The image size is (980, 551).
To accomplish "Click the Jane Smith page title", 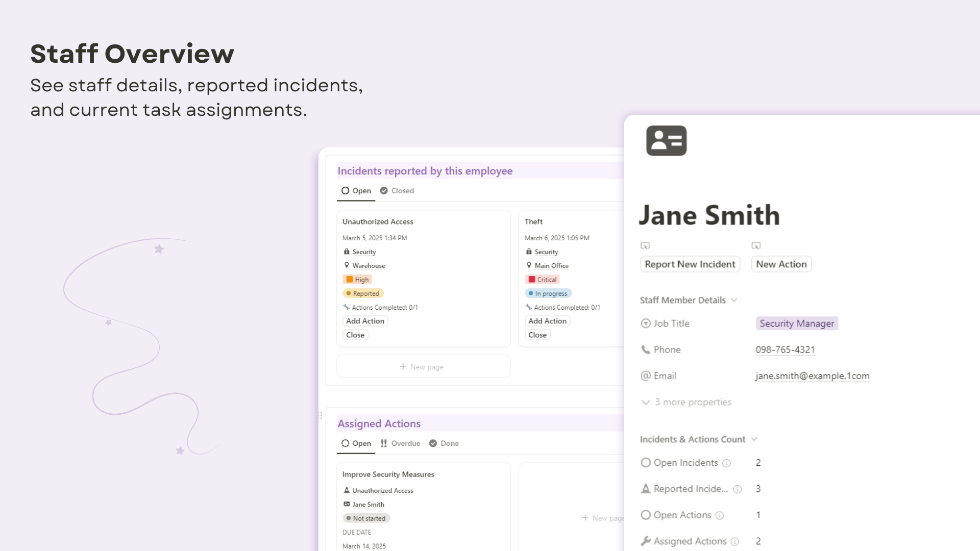I will [x=709, y=215].
